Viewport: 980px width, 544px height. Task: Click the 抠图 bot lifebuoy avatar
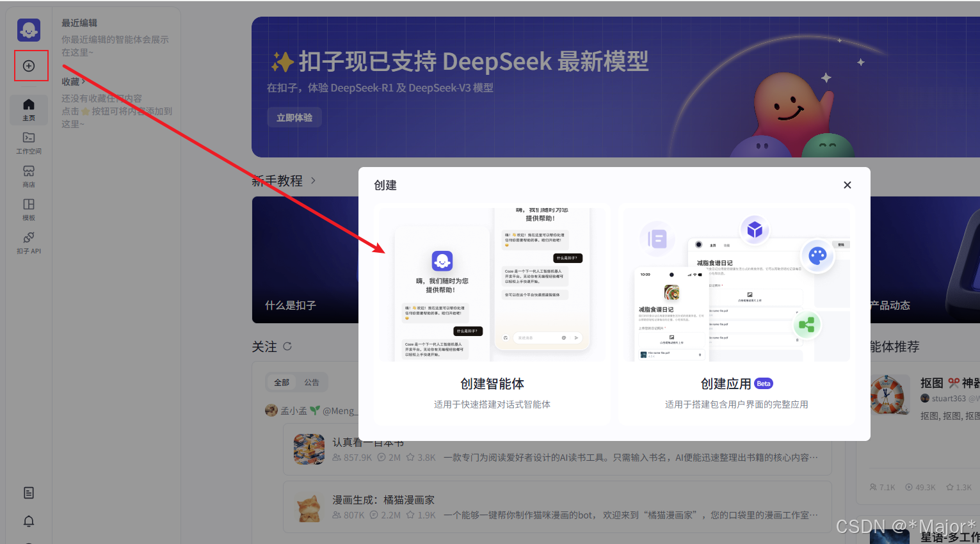click(890, 395)
